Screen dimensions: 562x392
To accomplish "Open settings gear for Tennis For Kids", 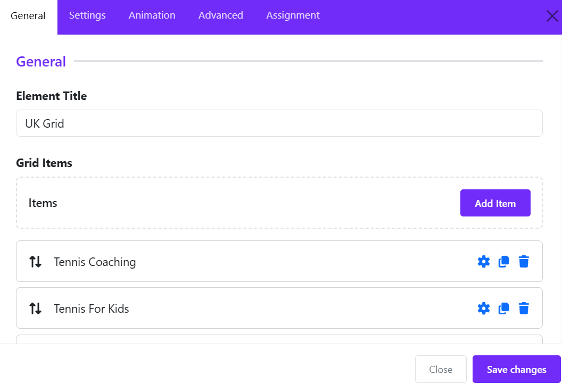I will click(484, 308).
